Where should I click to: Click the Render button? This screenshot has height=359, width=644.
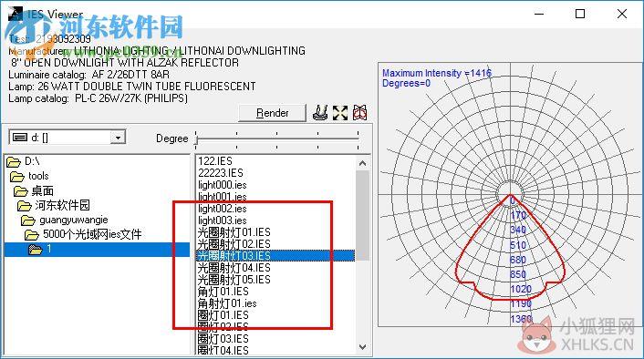(x=273, y=113)
